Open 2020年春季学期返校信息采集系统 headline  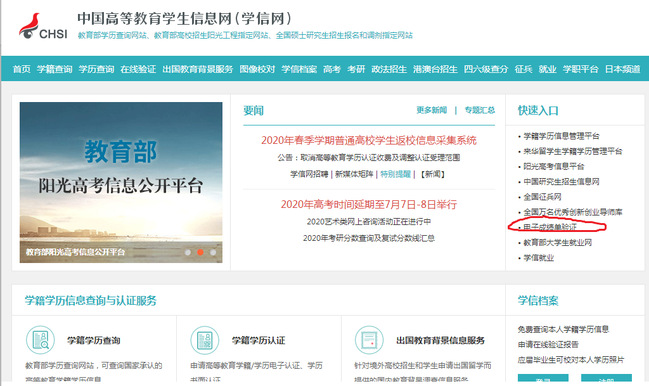coord(369,140)
